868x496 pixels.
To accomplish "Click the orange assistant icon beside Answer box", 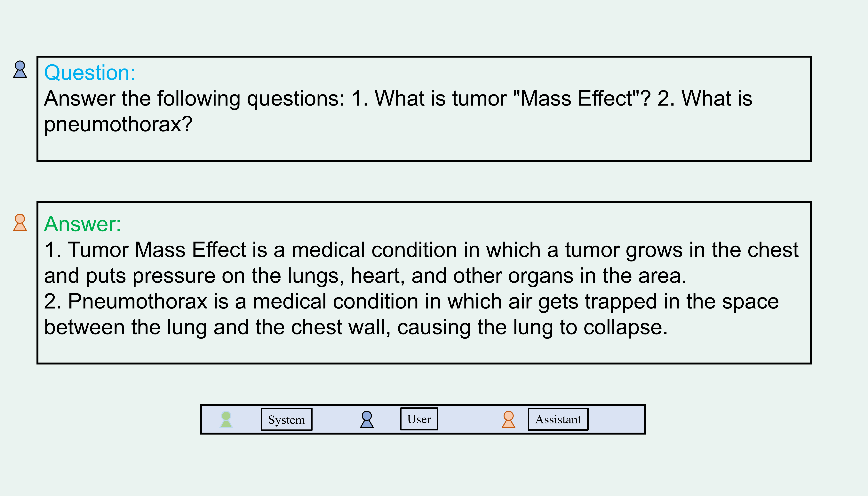I will (x=20, y=222).
